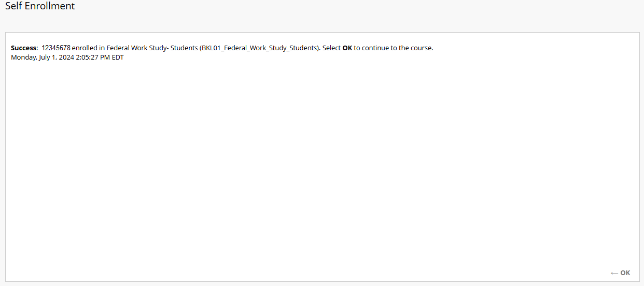Click the word Select in the message
Viewport: 644px width, 287px height.
pos(331,48)
